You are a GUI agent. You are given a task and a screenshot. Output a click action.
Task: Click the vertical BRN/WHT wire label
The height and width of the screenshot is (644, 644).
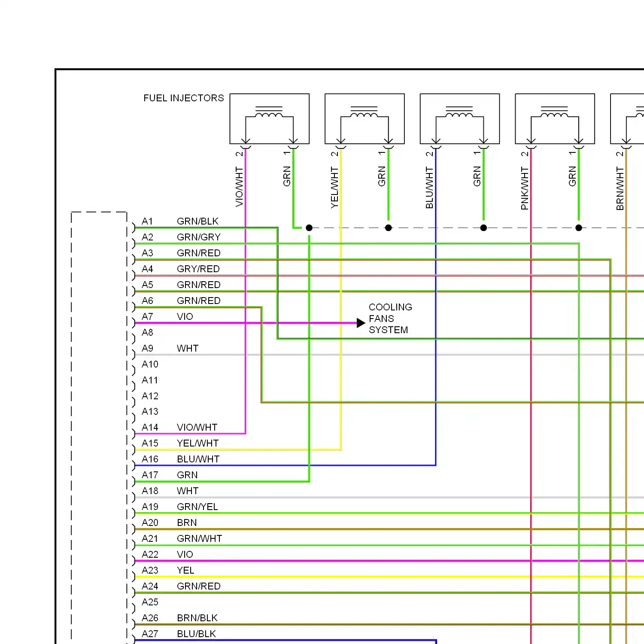620,188
